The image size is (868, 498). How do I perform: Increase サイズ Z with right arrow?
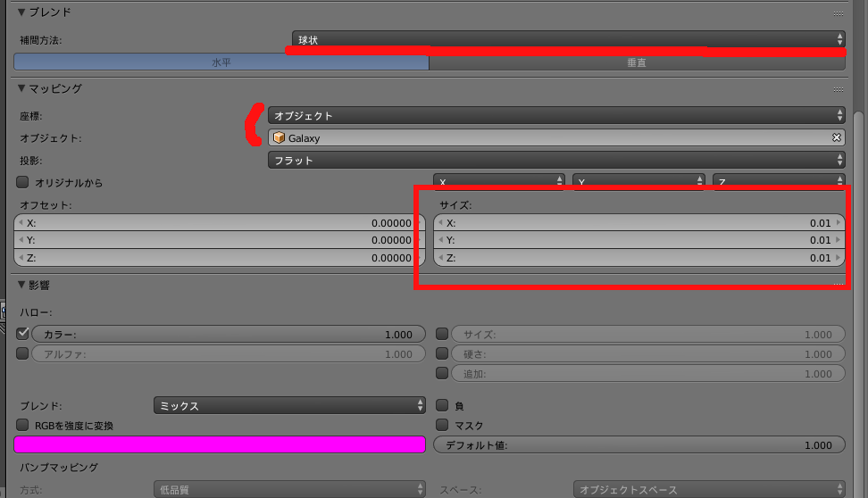pos(839,257)
